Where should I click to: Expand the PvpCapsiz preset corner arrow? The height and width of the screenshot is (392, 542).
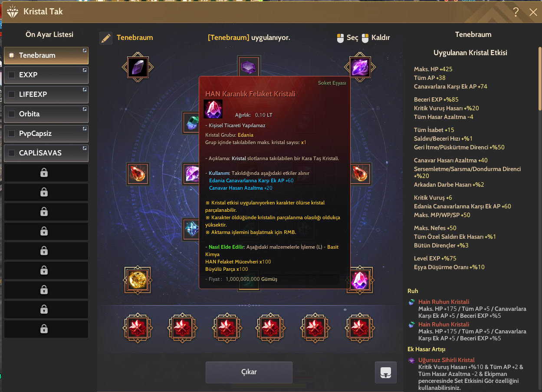point(85,129)
